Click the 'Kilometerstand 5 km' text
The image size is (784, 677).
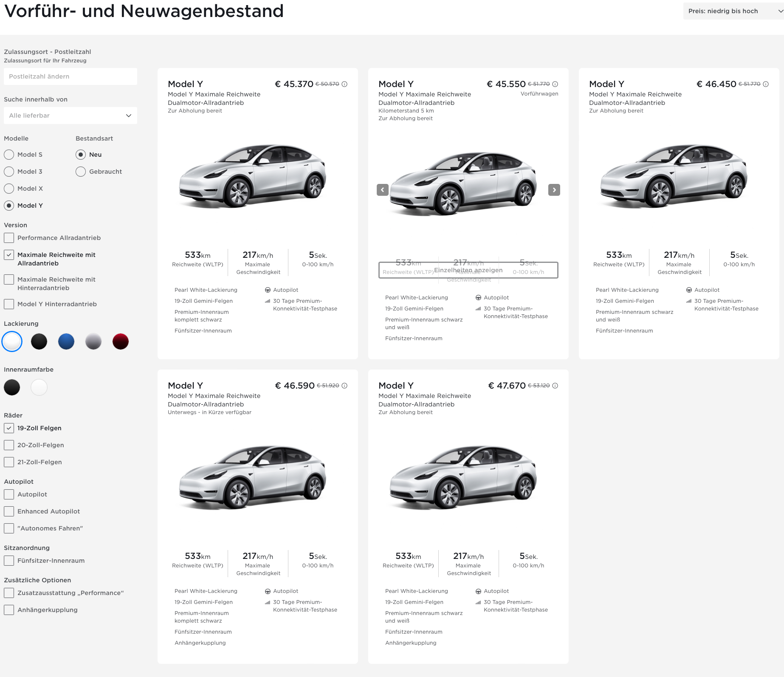(x=406, y=111)
